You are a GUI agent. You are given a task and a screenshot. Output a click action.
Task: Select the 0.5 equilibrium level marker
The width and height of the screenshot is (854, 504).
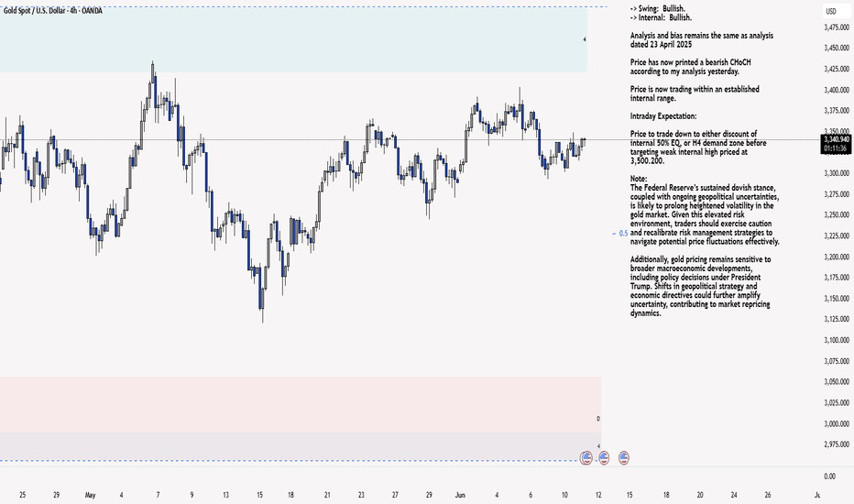[x=620, y=233]
